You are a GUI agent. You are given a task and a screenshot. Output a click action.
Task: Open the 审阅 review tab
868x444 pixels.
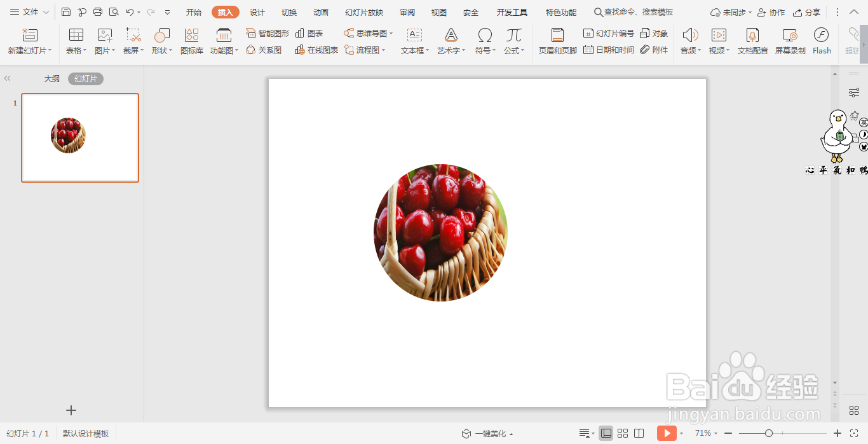407,12
